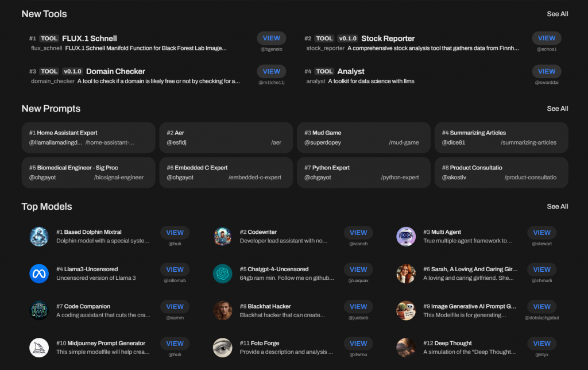The height and width of the screenshot is (370, 588).
Task: Click the @vianch author handle
Action: pyautogui.click(x=358, y=244)
